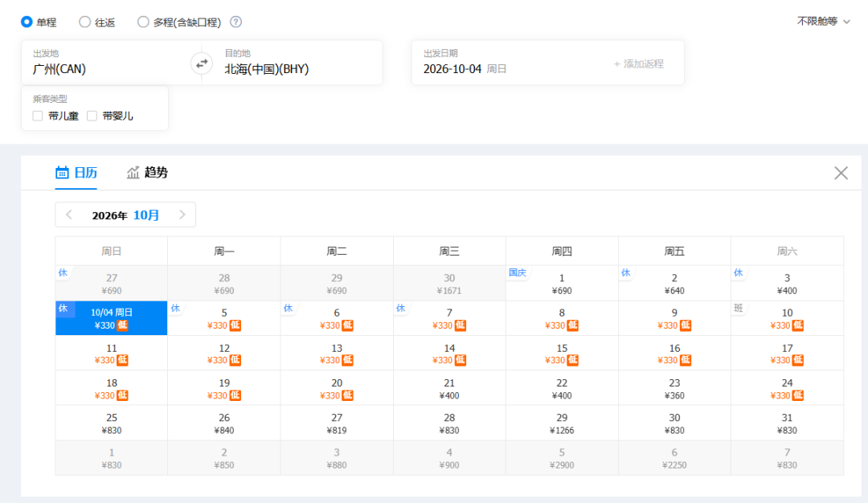Select October 11 date cell
This screenshot has height=503, width=868.
click(x=111, y=353)
